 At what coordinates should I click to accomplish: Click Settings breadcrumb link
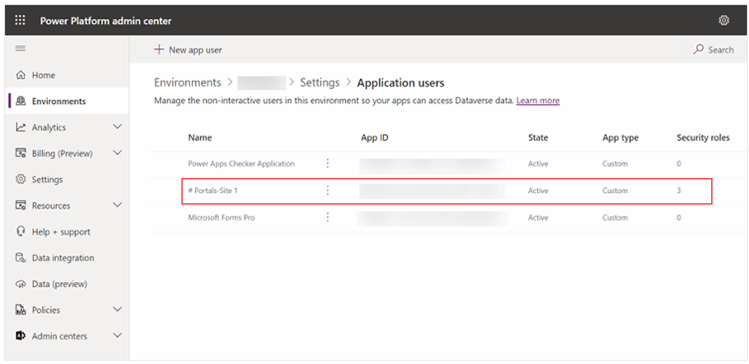click(x=320, y=83)
